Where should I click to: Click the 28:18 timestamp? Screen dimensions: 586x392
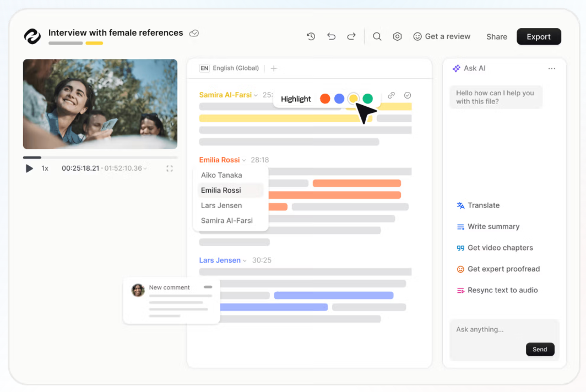(x=260, y=160)
